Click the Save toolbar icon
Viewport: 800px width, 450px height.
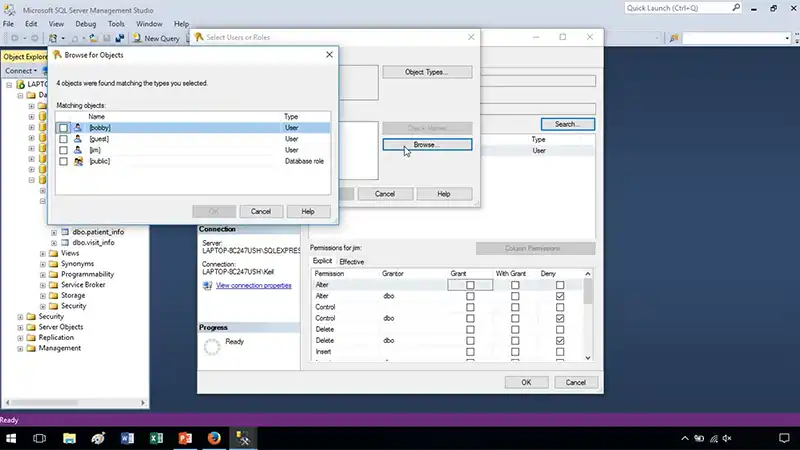tap(107, 38)
